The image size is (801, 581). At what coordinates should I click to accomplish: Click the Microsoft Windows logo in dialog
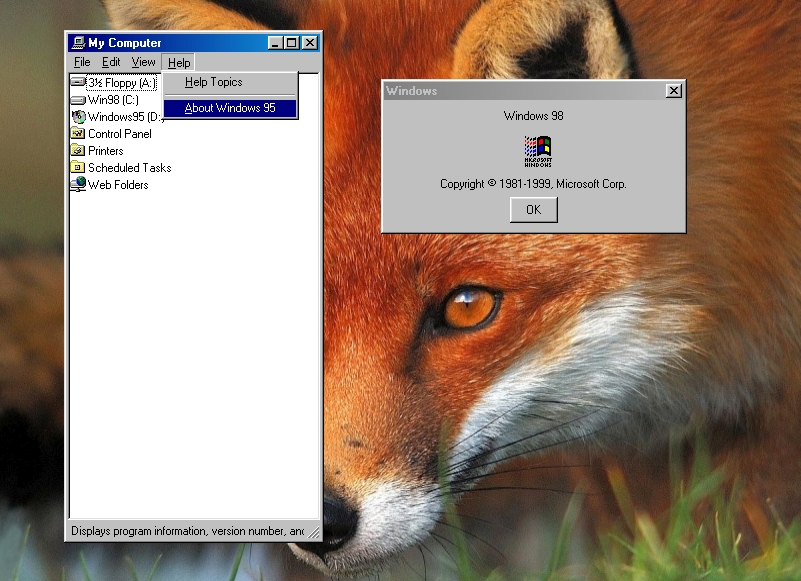click(538, 151)
